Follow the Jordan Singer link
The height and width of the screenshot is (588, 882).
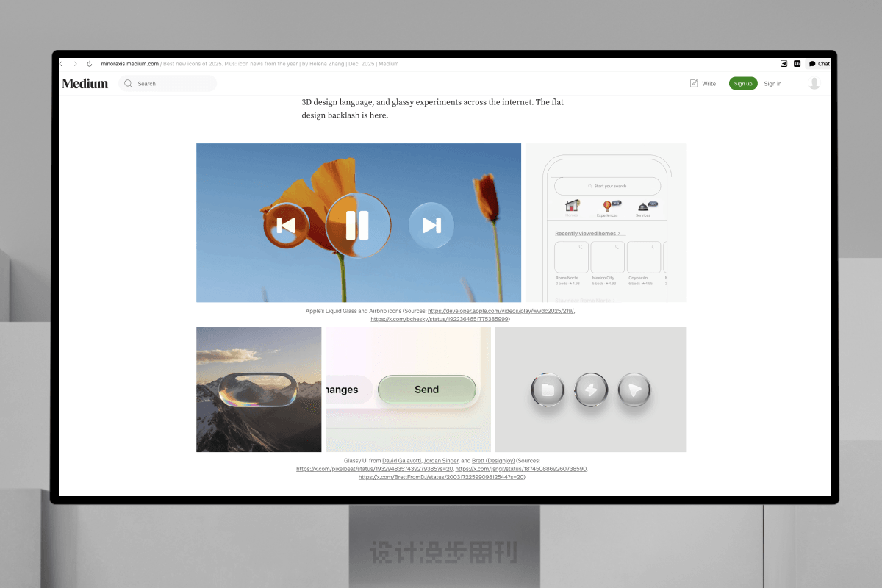pos(441,460)
